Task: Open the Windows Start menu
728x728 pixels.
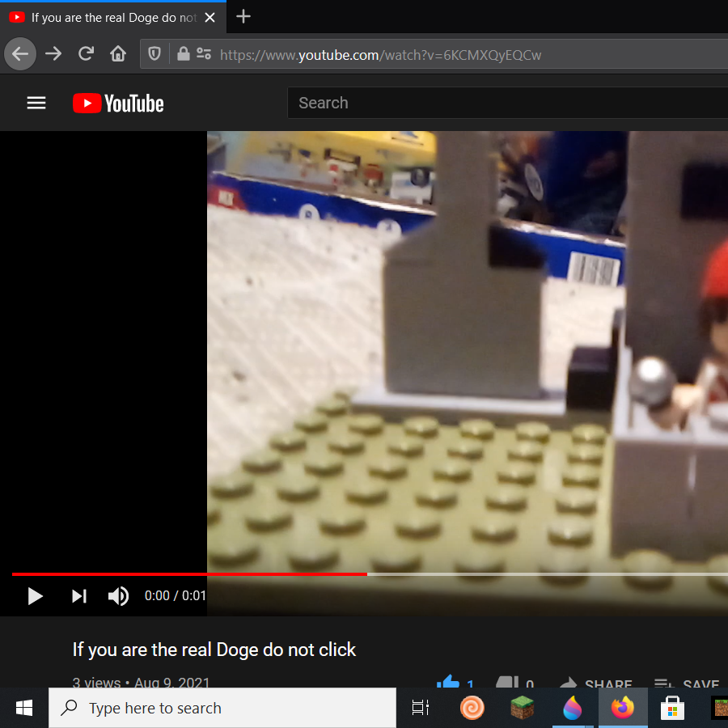Action: point(24,709)
